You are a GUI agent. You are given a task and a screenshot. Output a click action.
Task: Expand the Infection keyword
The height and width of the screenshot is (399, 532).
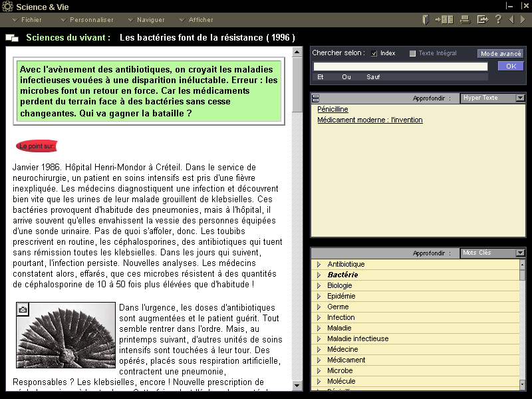pyautogui.click(x=319, y=318)
